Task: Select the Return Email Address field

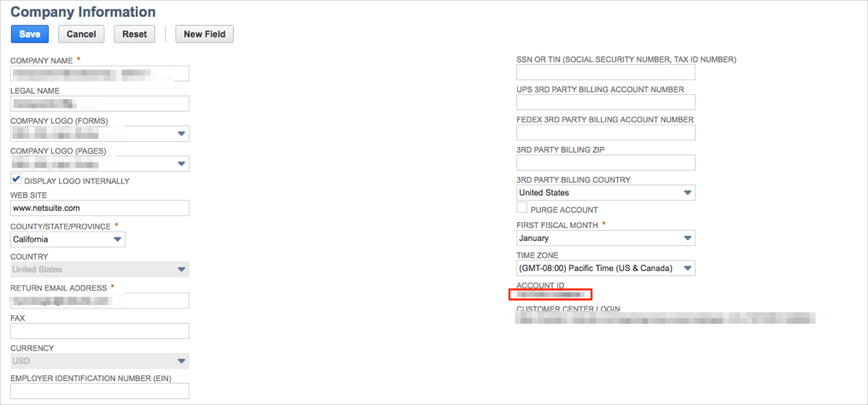Action: coord(99,301)
